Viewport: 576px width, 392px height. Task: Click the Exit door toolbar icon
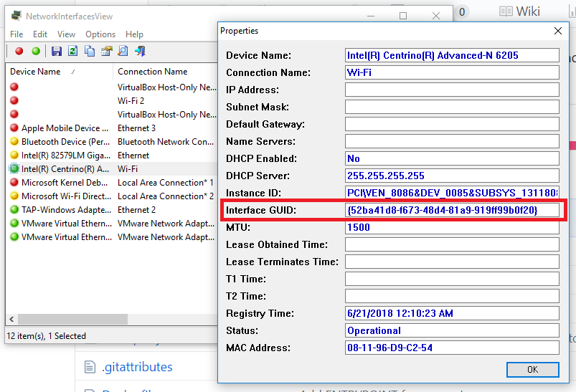click(x=140, y=51)
